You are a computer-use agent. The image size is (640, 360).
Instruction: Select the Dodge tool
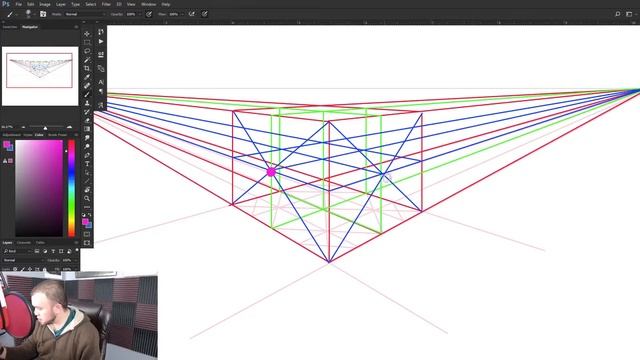(87, 146)
